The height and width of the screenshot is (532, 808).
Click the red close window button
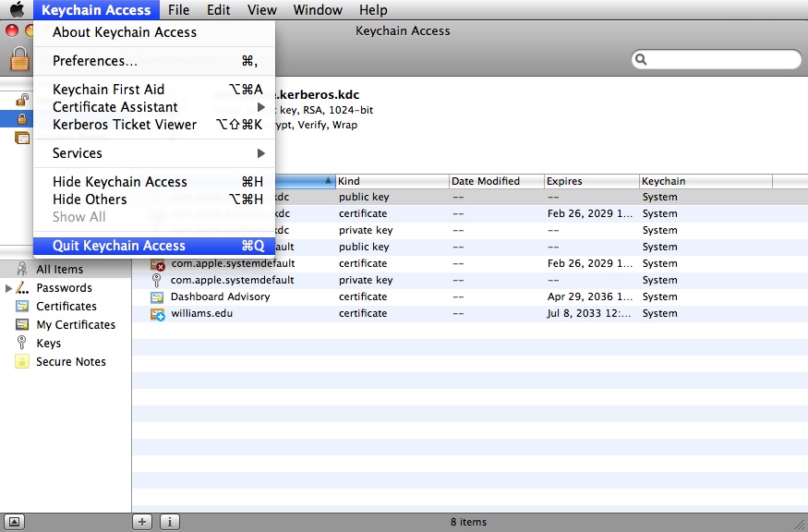12,30
